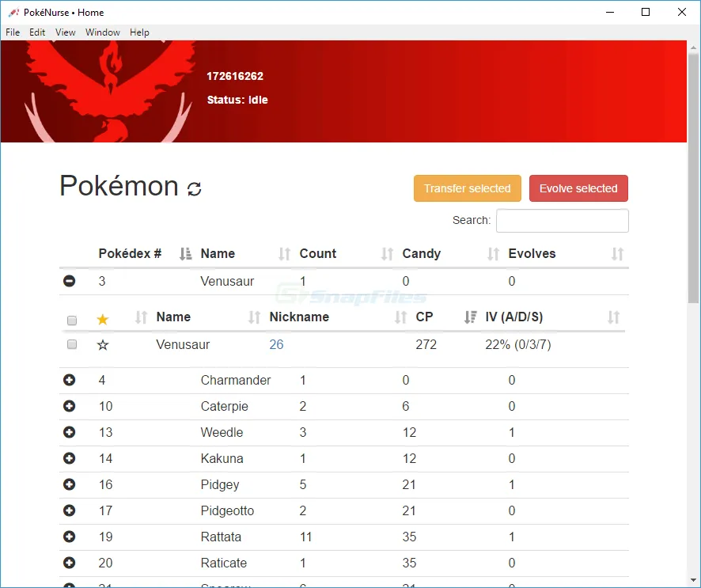The image size is (701, 588).
Task: Click the Evolves column header text
Action: pos(532,253)
